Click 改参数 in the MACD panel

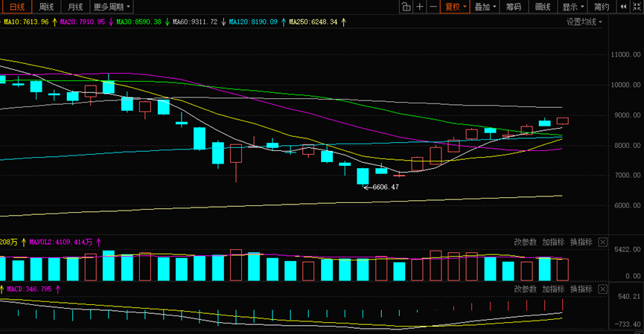[x=526, y=289]
